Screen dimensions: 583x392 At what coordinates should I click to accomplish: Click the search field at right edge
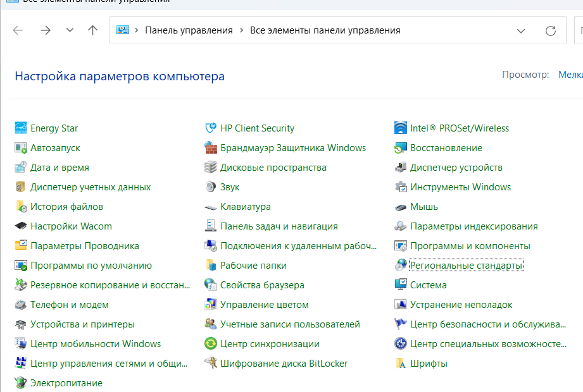(579, 30)
